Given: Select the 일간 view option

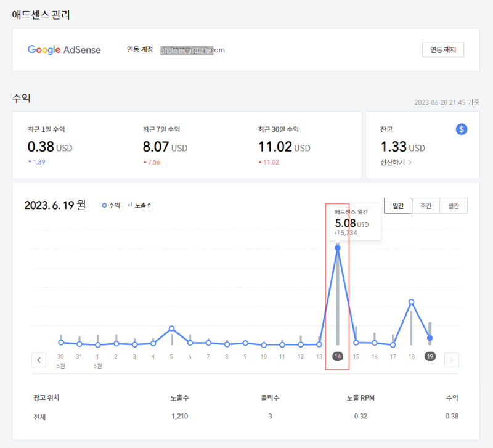Looking at the screenshot, I should pyautogui.click(x=398, y=205).
